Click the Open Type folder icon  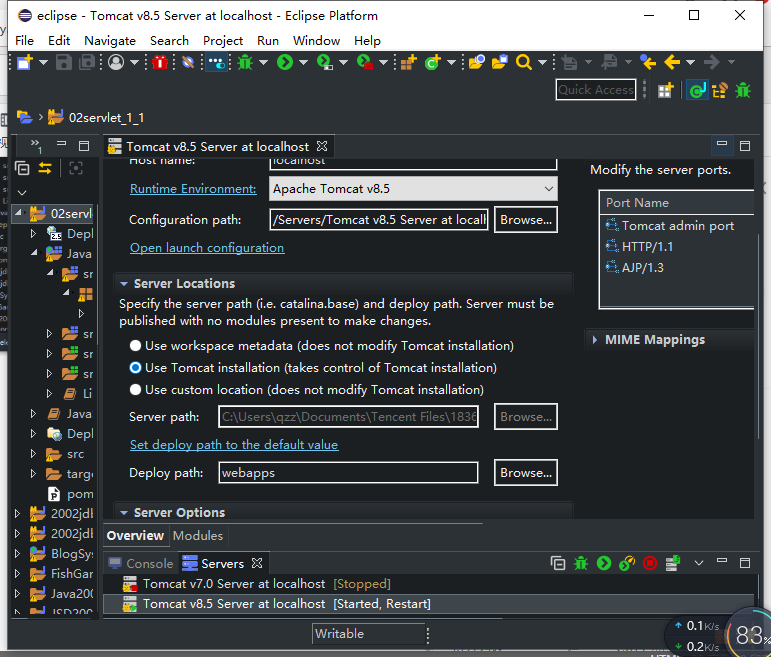coord(476,62)
